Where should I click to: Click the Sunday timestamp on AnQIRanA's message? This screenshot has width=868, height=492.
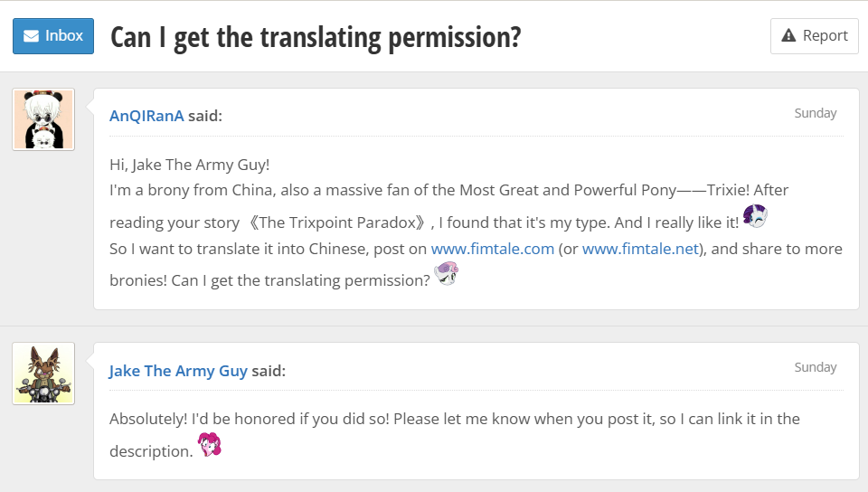[x=815, y=113]
